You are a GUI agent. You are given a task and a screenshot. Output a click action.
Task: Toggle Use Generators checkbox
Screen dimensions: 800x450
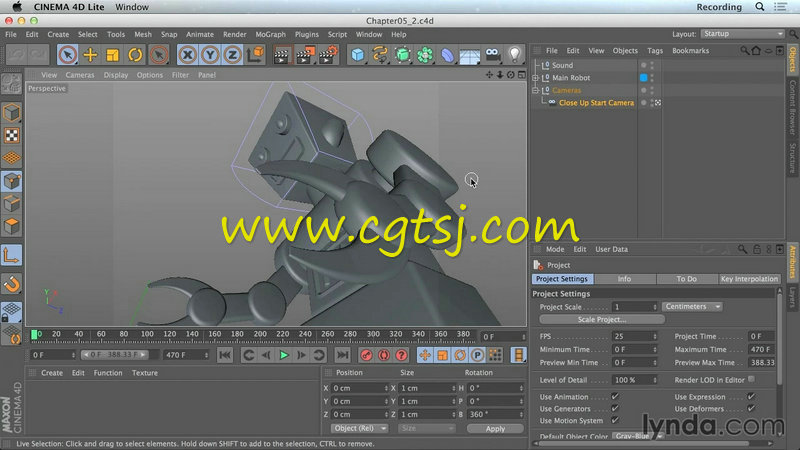click(615, 408)
